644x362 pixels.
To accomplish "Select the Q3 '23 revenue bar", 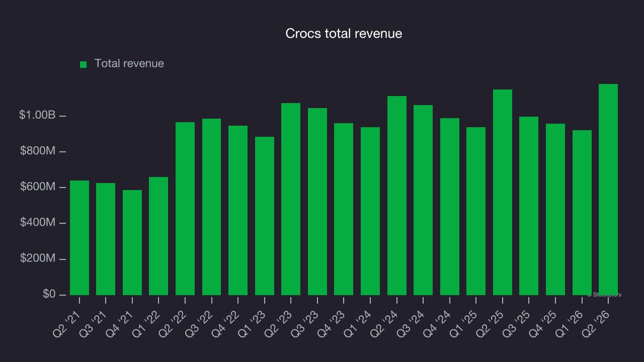I will 317,202.
